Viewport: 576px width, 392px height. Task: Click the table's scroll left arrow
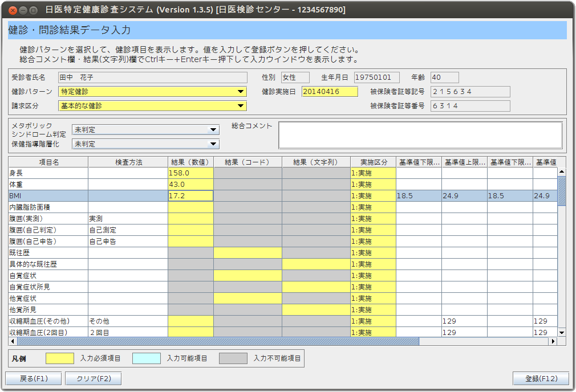coord(13,341)
